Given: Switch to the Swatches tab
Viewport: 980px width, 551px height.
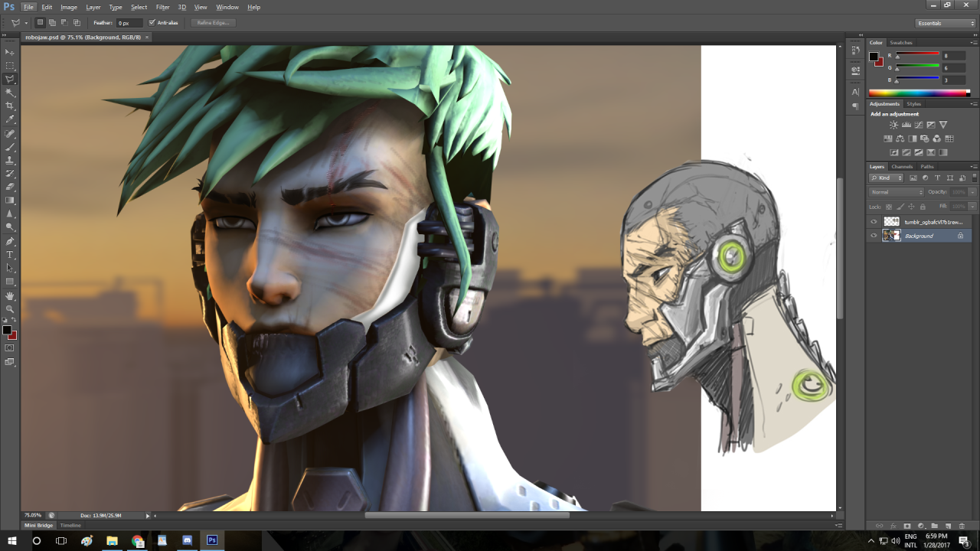Looking at the screenshot, I should point(901,43).
